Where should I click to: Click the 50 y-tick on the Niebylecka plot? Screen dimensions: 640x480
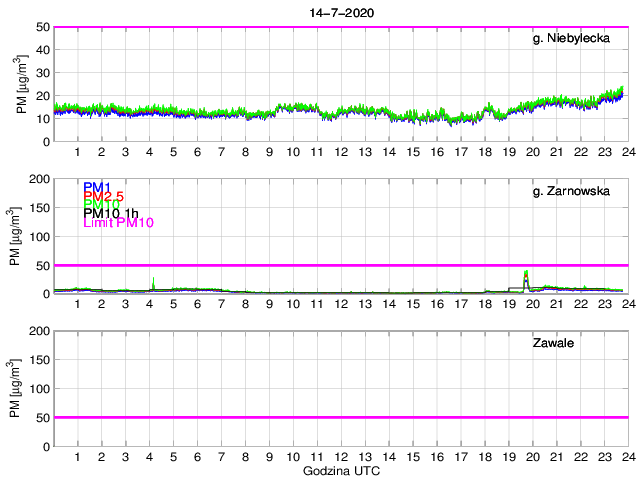coord(39,27)
